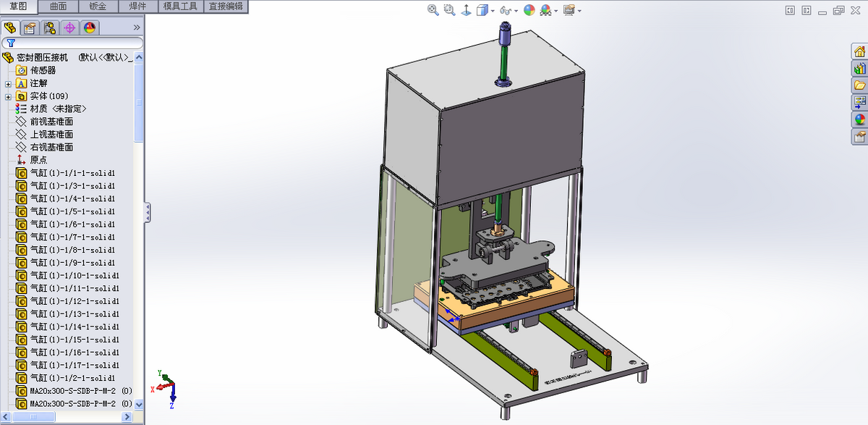Expand the 实体(109) folder node
Image resolution: width=868 pixels, height=425 pixels.
coord(8,96)
